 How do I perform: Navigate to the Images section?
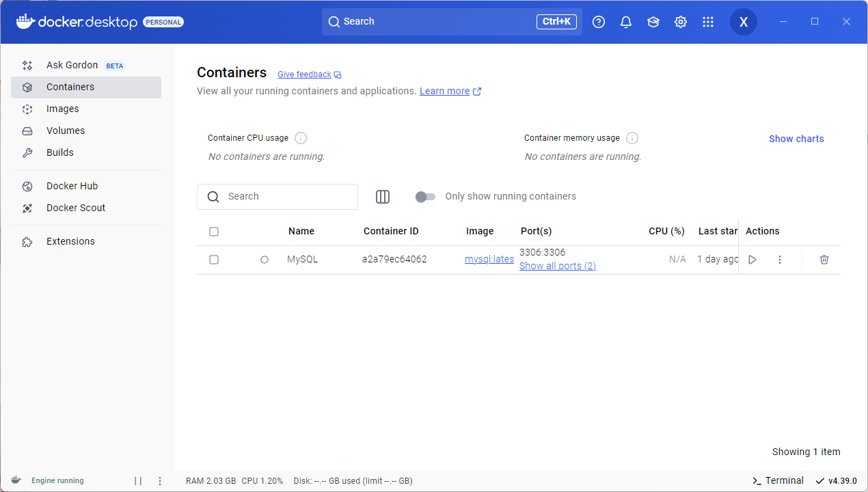[62, 109]
